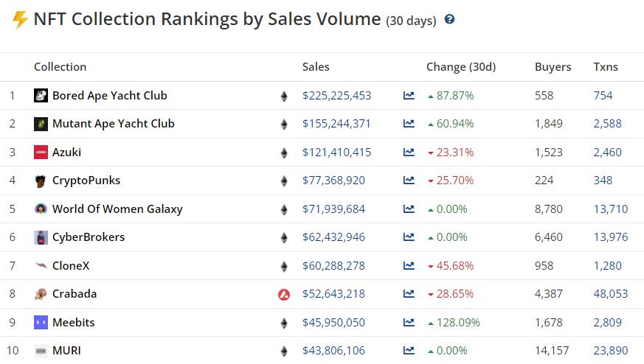This screenshot has width=644, height=364.
Task: Click the MURI Ethereum chain icon
Action: (x=284, y=351)
